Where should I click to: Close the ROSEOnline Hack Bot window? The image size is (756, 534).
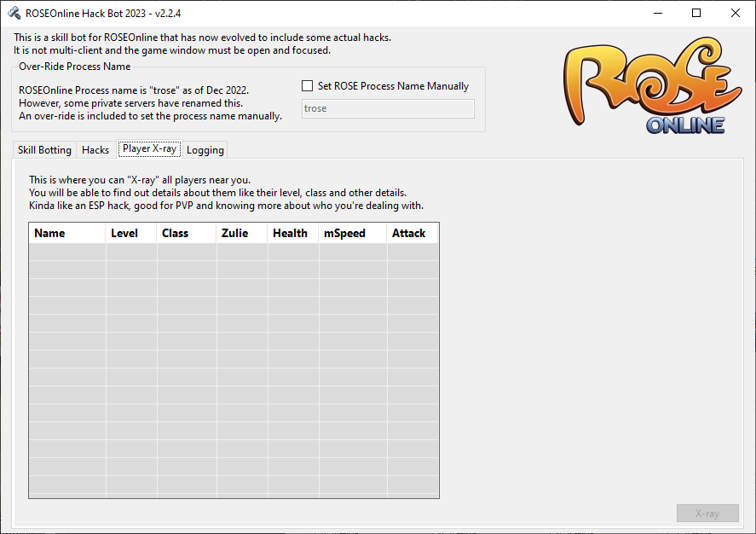pos(736,13)
